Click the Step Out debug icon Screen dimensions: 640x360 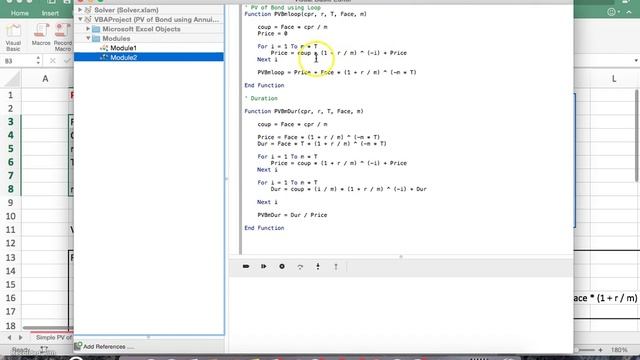coord(336,267)
